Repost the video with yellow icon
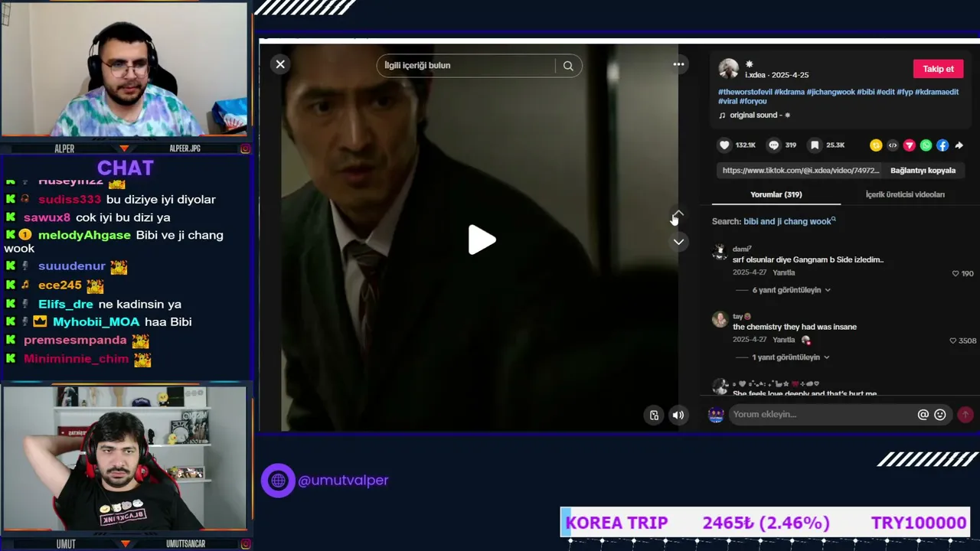980x551 pixels. (876, 145)
